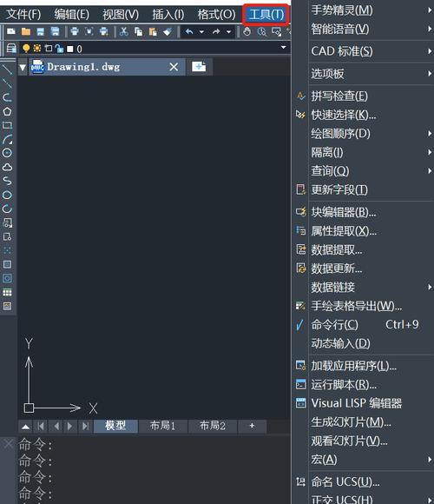The height and width of the screenshot is (504, 434).
Task: Switch to 布局2 tab
Action: pos(213,426)
